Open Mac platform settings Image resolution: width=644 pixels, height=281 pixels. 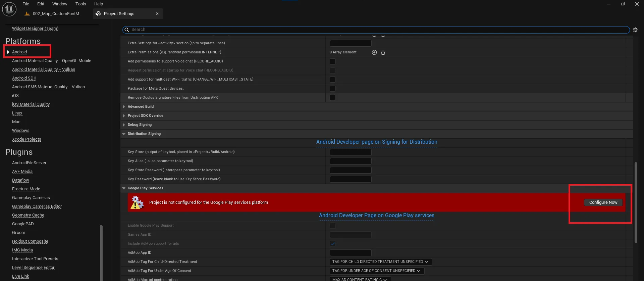[16, 122]
